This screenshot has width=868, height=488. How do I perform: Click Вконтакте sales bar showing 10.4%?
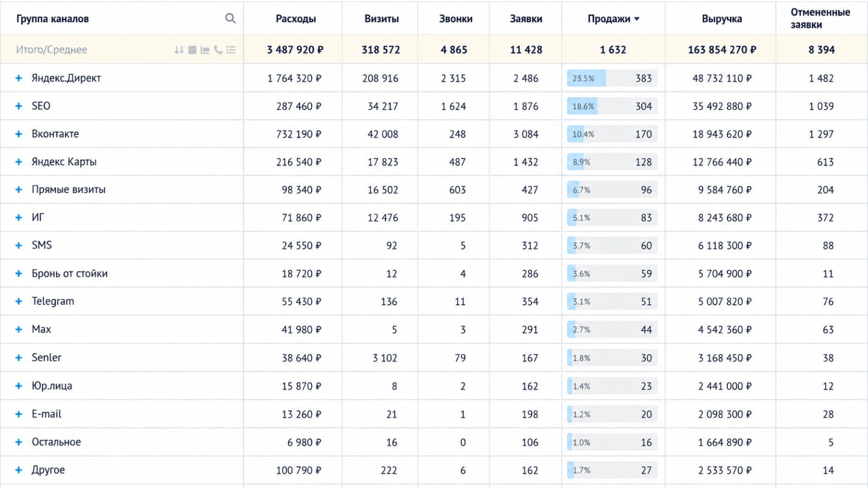pos(612,134)
